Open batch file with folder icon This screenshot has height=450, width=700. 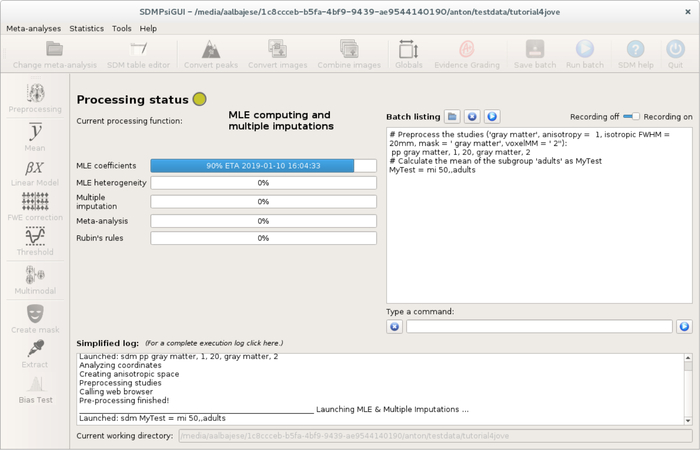pos(453,117)
